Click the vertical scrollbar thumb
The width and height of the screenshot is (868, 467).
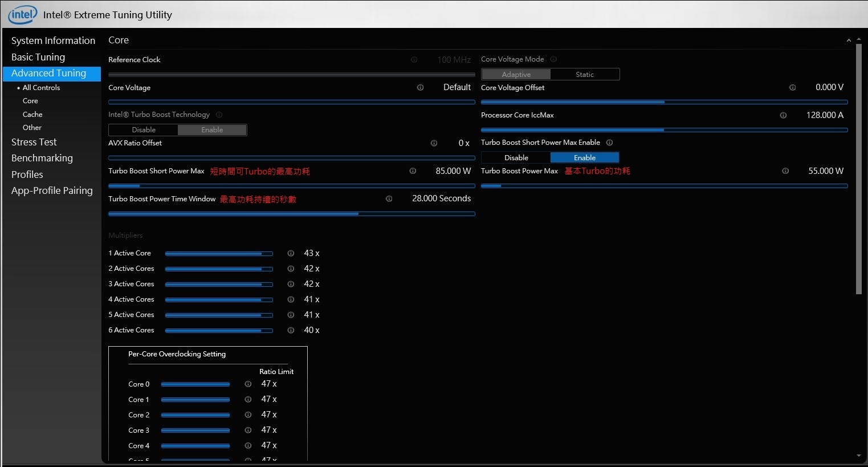pos(859,169)
